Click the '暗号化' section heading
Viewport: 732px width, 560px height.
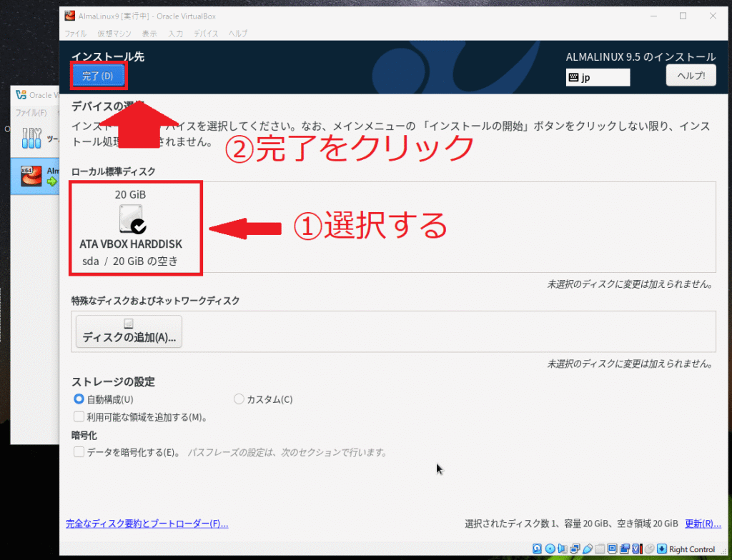[x=84, y=436]
